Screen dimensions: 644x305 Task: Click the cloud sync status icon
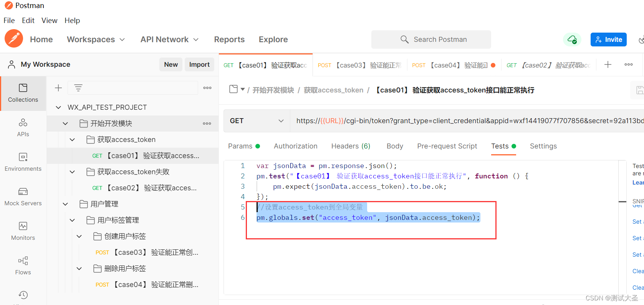click(572, 40)
